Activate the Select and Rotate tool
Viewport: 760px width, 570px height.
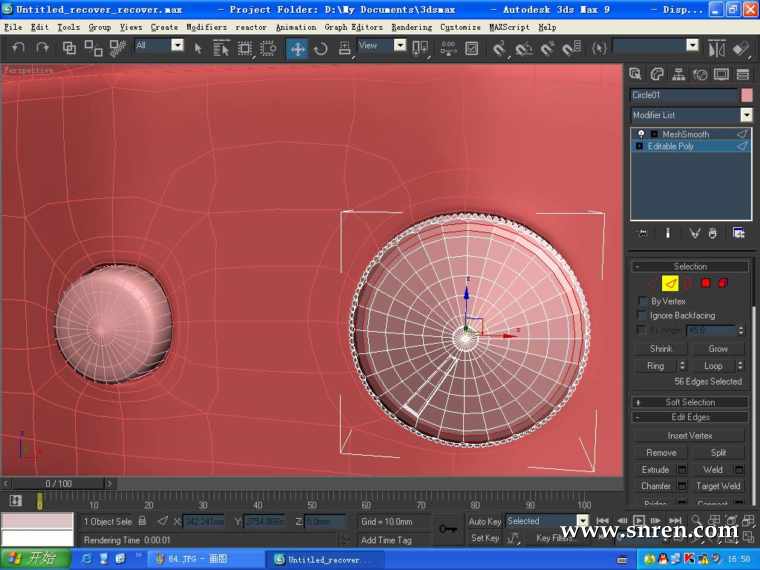(x=321, y=48)
